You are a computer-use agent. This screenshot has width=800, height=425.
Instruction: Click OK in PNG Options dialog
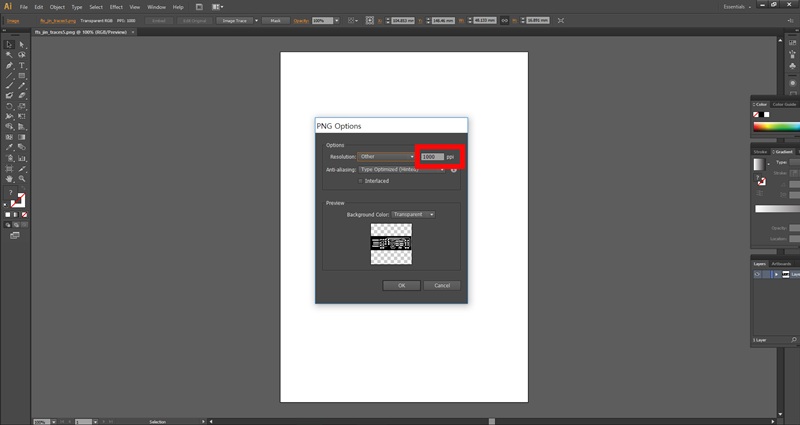click(x=402, y=286)
